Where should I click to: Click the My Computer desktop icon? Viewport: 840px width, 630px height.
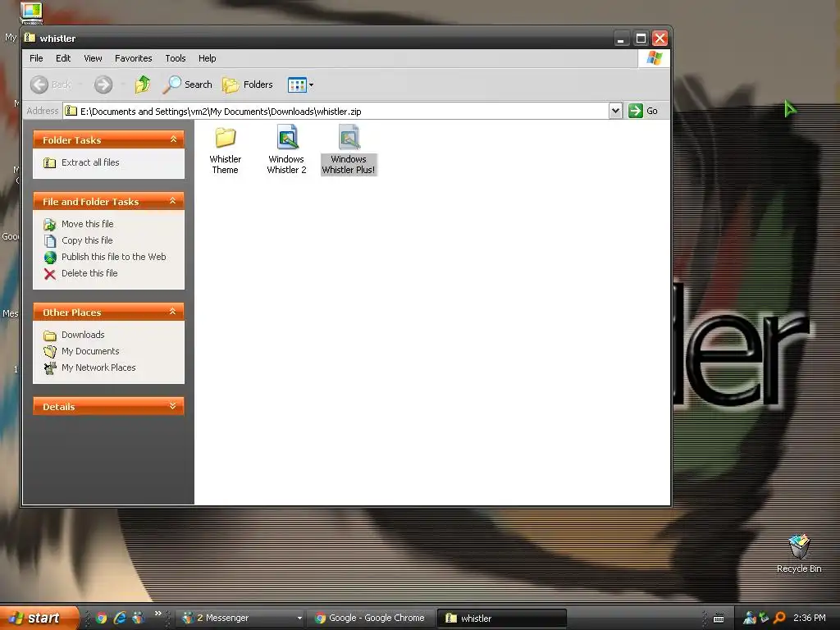point(31,13)
